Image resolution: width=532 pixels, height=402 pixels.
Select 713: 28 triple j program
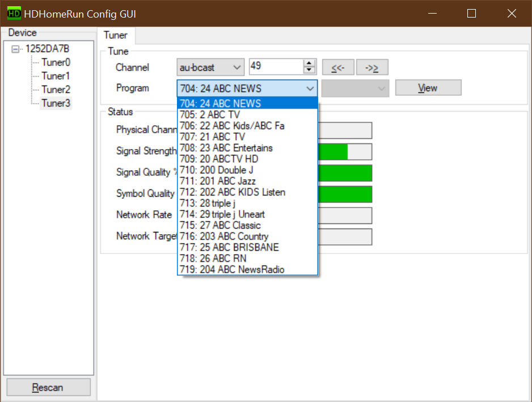(x=247, y=203)
